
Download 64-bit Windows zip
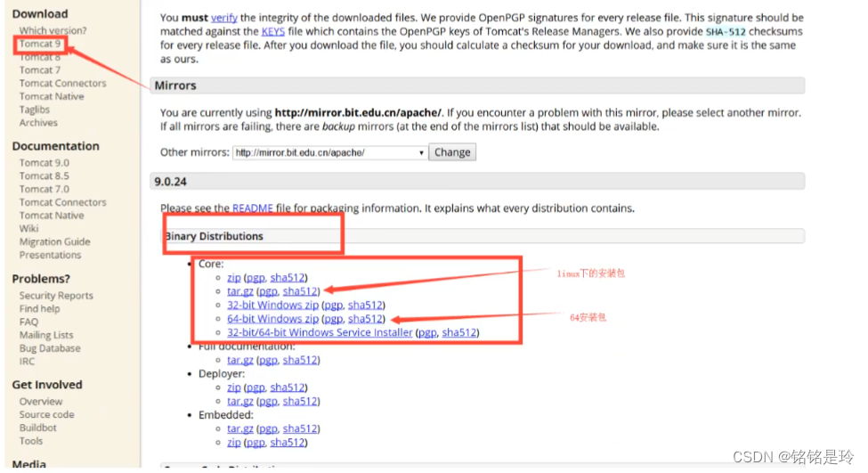[273, 319]
